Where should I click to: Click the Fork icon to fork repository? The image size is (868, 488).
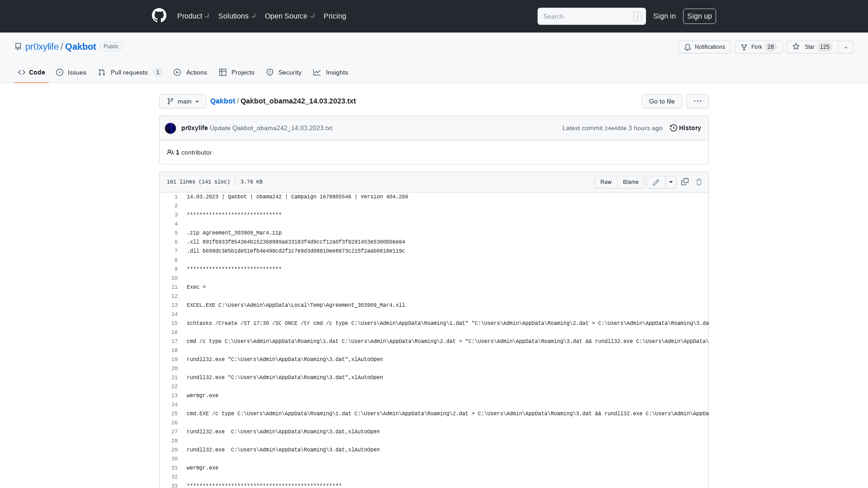(744, 47)
